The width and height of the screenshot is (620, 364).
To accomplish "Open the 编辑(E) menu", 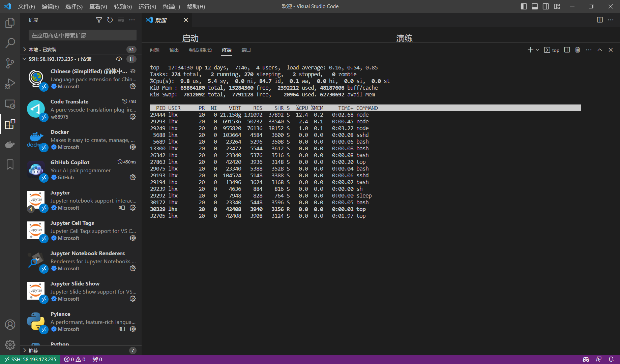I will pos(50,6).
